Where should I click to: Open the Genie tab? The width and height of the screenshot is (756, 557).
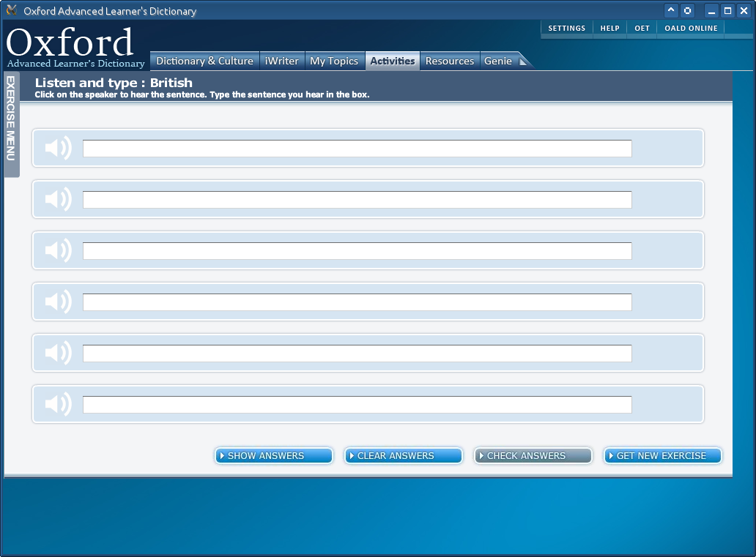click(x=498, y=61)
